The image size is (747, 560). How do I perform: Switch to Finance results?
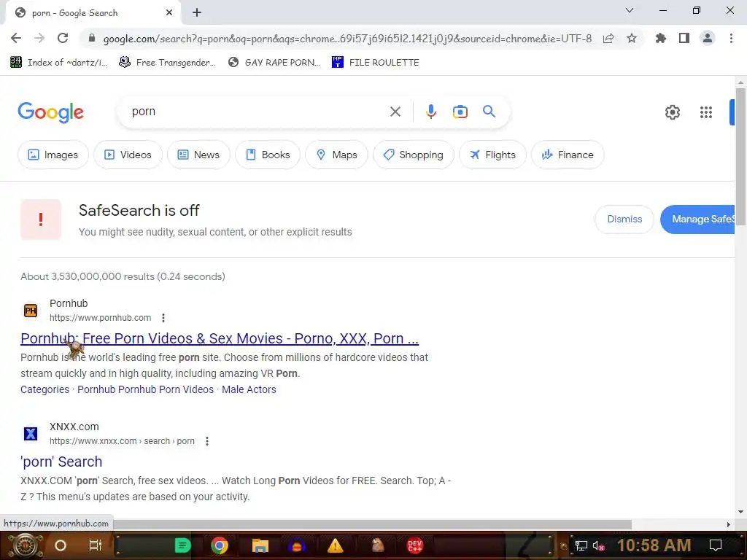(x=568, y=155)
